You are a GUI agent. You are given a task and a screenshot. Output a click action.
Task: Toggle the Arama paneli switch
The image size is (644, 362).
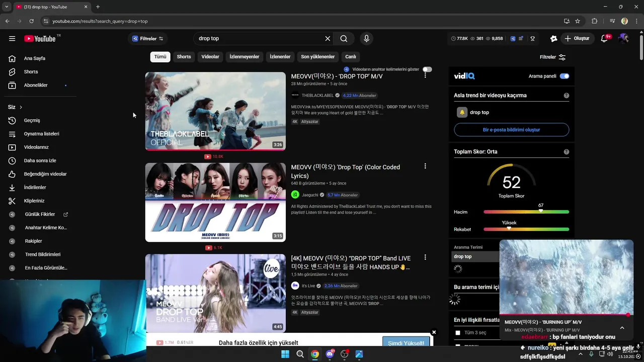[565, 76]
